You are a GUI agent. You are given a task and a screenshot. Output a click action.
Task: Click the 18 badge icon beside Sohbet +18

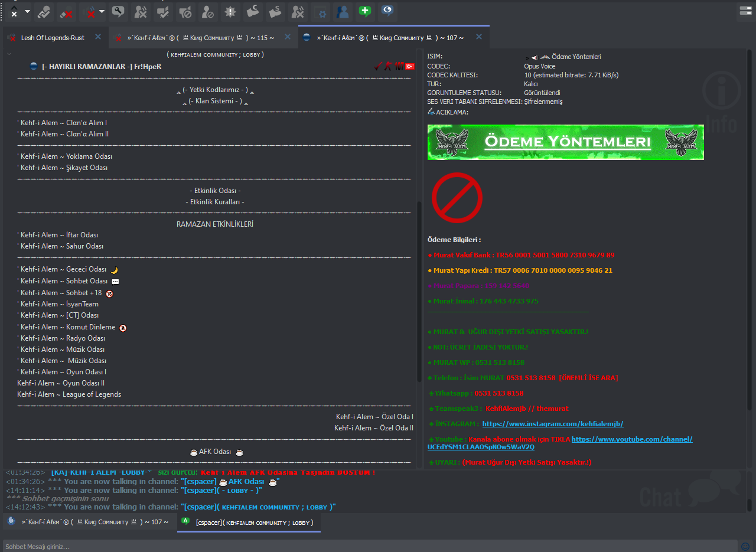pyautogui.click(x=109, y=293)
